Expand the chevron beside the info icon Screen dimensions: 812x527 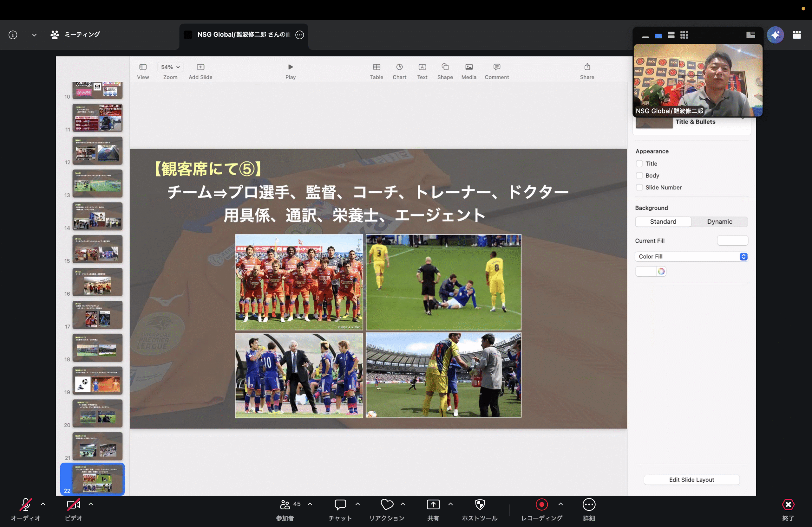coord(34,35)
